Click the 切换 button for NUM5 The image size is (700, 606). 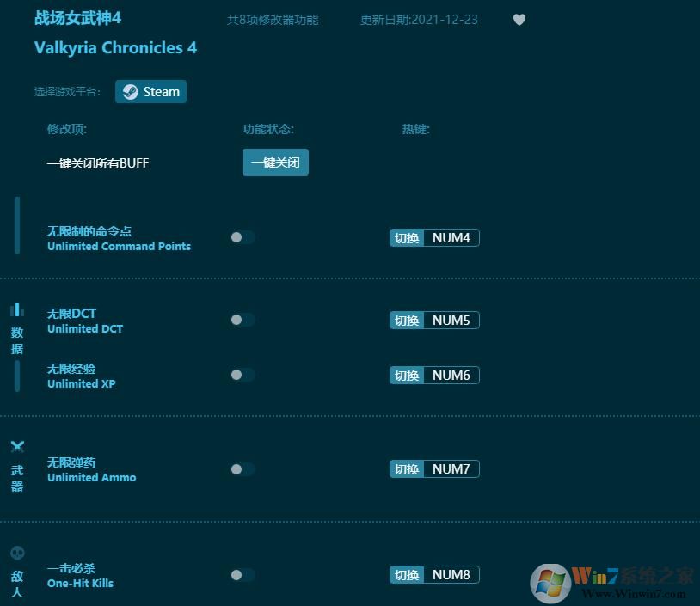[x=407, y=321]
